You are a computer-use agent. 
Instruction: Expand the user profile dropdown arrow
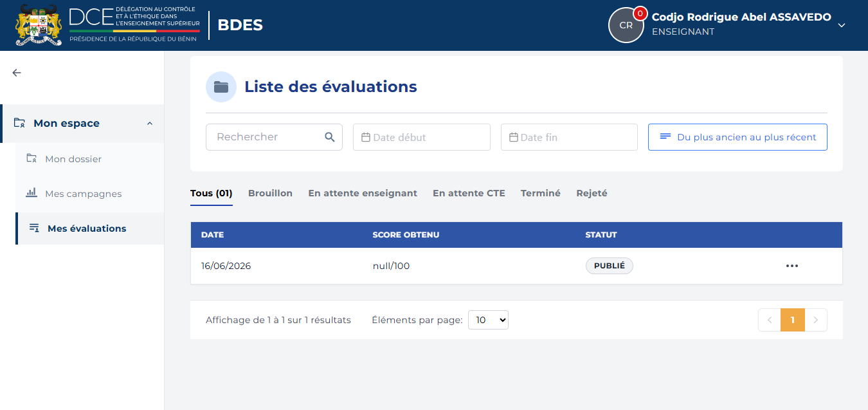click(842, 25)
